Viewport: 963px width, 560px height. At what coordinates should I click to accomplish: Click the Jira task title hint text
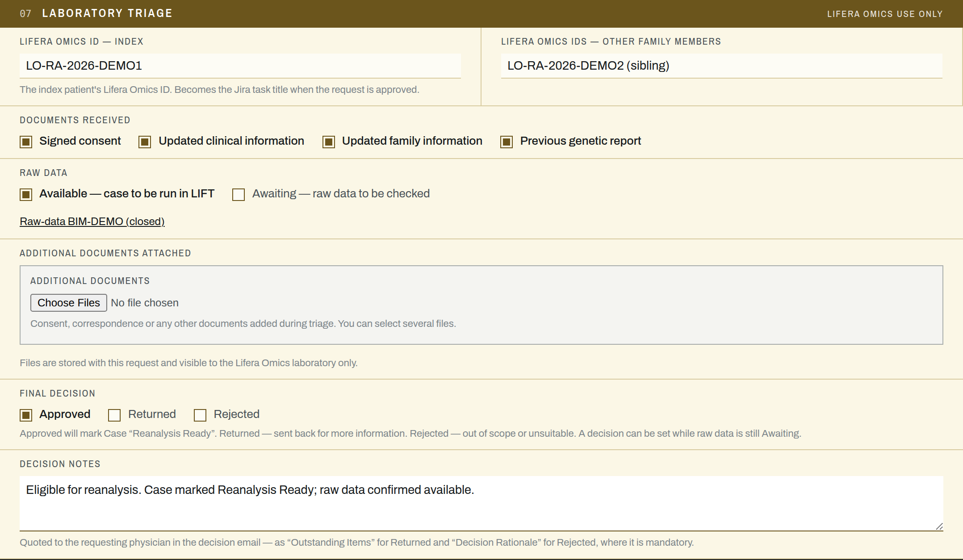tap(219, 90)
